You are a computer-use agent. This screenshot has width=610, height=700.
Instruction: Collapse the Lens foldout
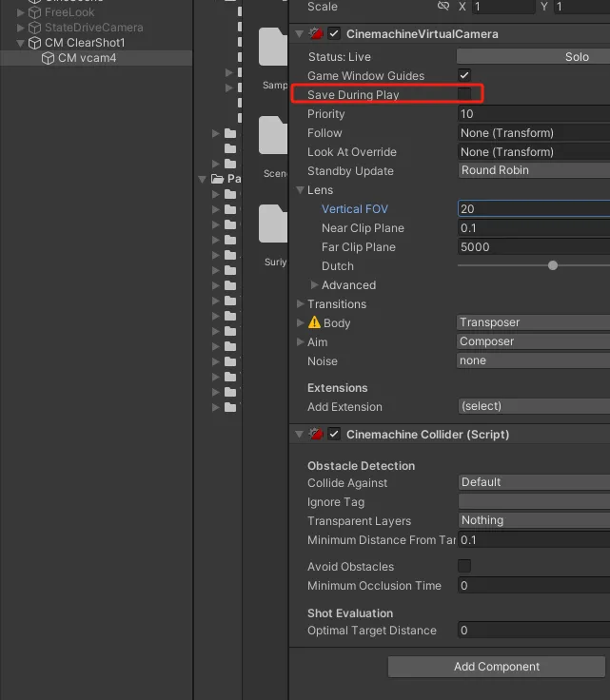click(300, 190)
